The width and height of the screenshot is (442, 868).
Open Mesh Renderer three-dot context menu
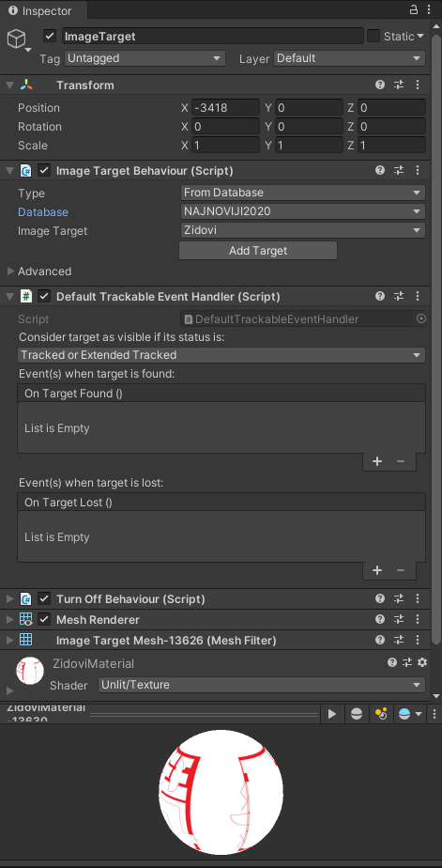(418, 619)
